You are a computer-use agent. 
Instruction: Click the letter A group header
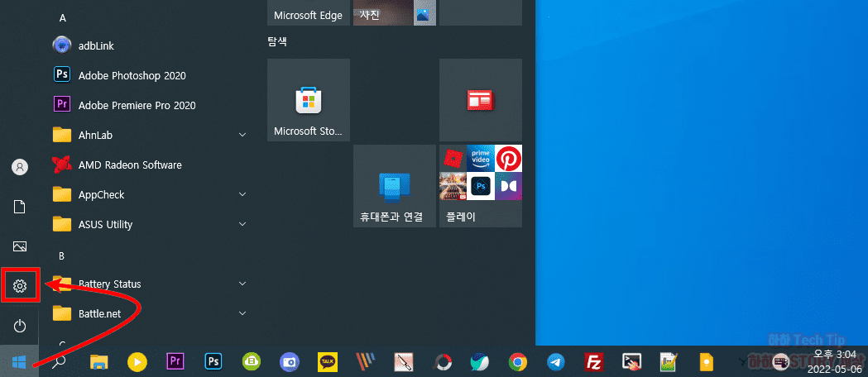pos(63,18)
